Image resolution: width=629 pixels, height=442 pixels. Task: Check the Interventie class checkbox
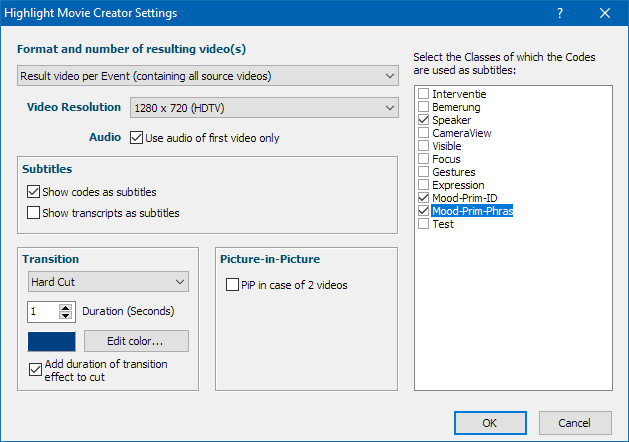click(x=424, y=94)
